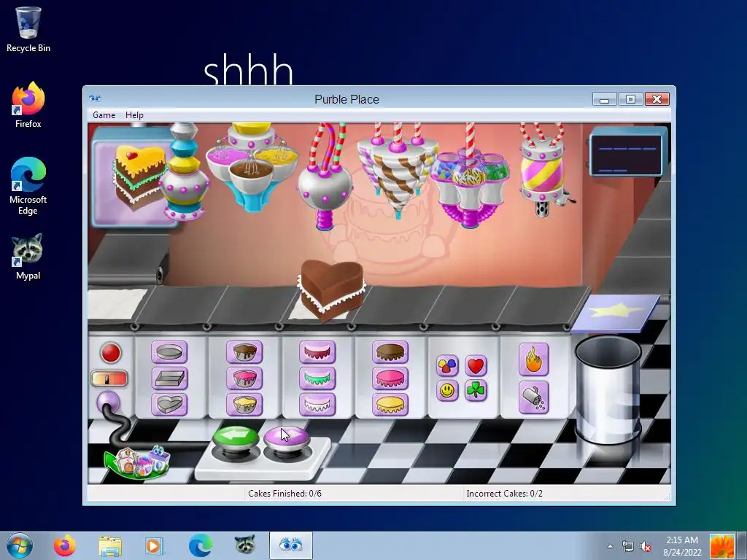This screenshot has width=747, height=560.
Task: Click the network tray icon
Action: [628, 546]
